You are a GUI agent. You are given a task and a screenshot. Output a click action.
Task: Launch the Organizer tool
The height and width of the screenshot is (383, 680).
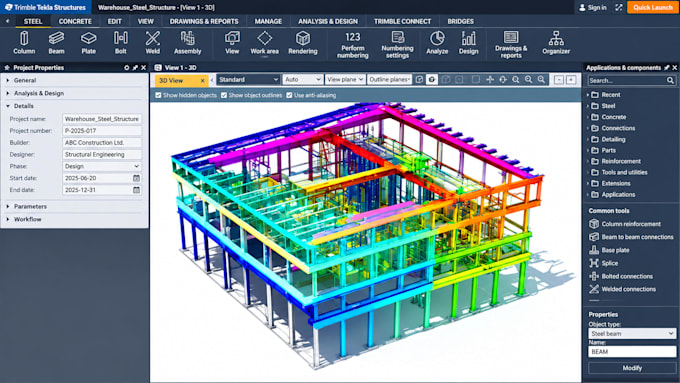[x=556, y=43]
